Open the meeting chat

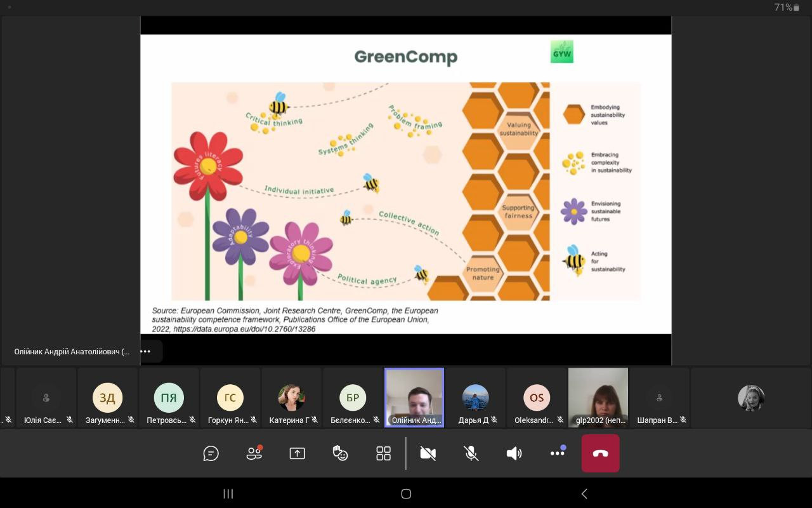pyautogui.click(x=211, y=453)
